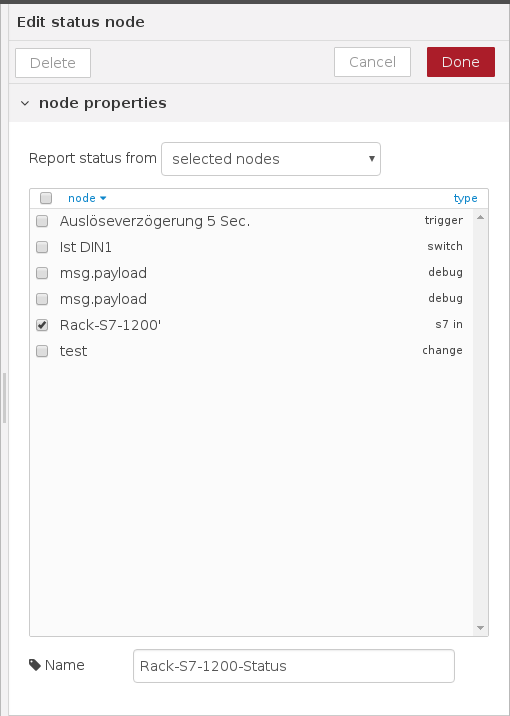Collapse the node properties chevron
510x716 pixels.
point(25,104)
